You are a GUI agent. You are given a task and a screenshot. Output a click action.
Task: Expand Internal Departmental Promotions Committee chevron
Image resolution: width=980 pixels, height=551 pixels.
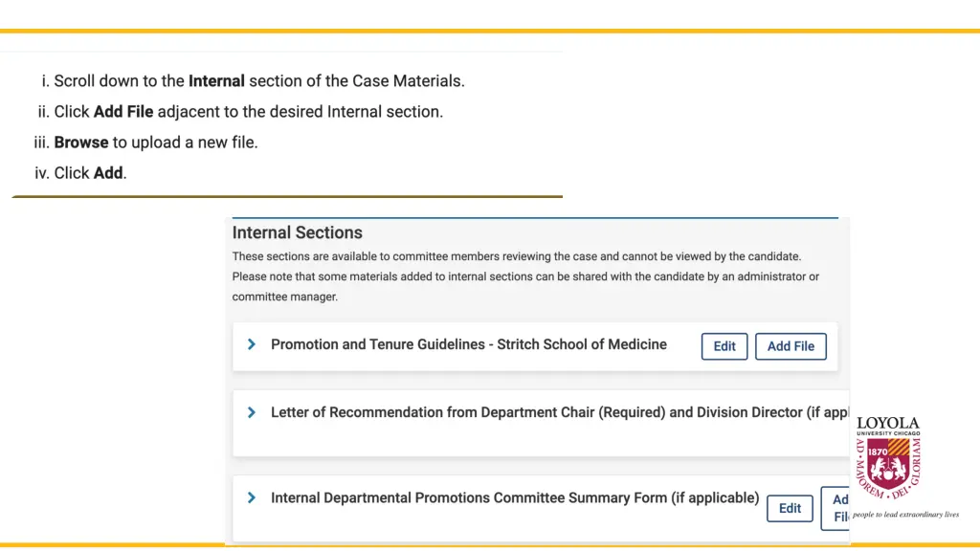coord(252,497)
